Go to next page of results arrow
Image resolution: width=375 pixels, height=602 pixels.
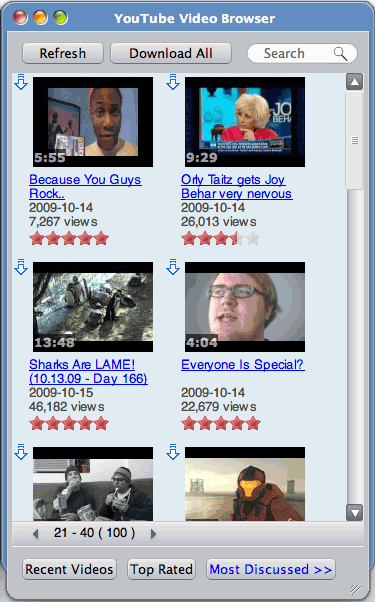[x=153, y=533]
